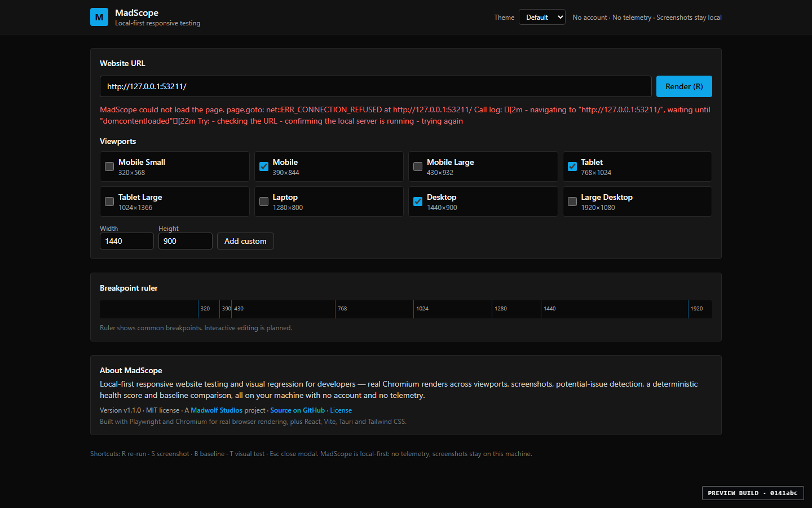Enable the Tablet Large viewport checkbox

pyautogui.click(x=109, y=202)
